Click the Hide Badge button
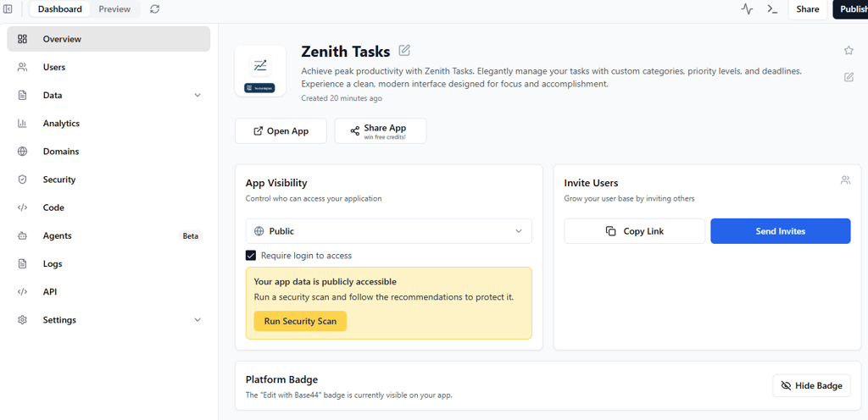Viewport: 868px width, 420px height. (x=811, y=385)
